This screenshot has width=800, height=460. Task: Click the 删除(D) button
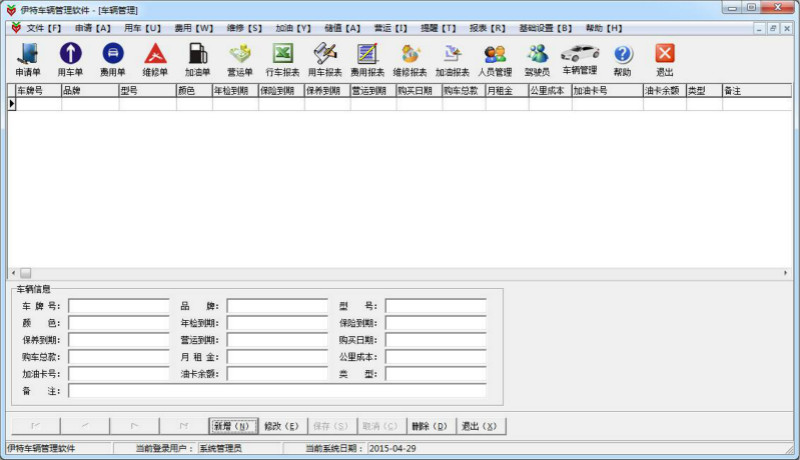[x=429, y=426]
